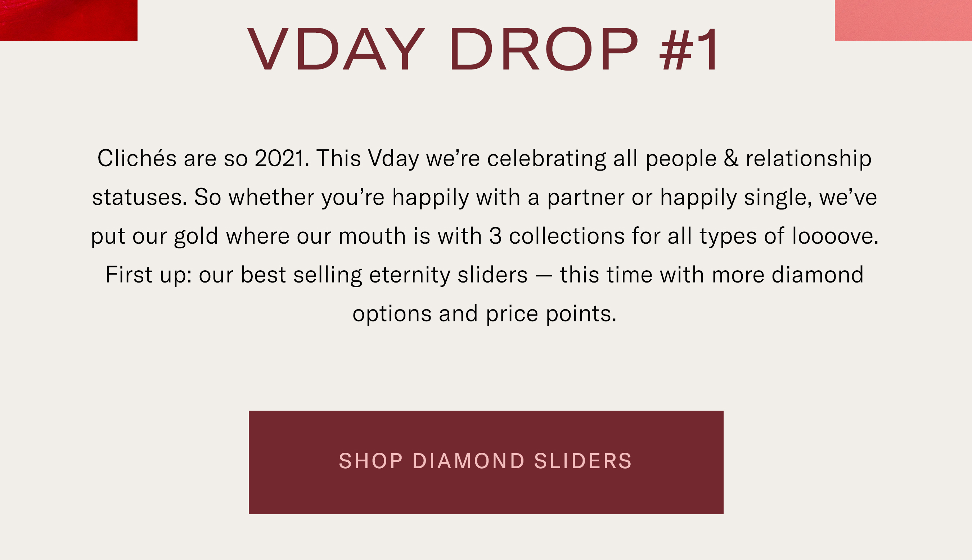Click the number "3" before "collections"
Viewport: 972px width, 560px height.
coord(495,236)
